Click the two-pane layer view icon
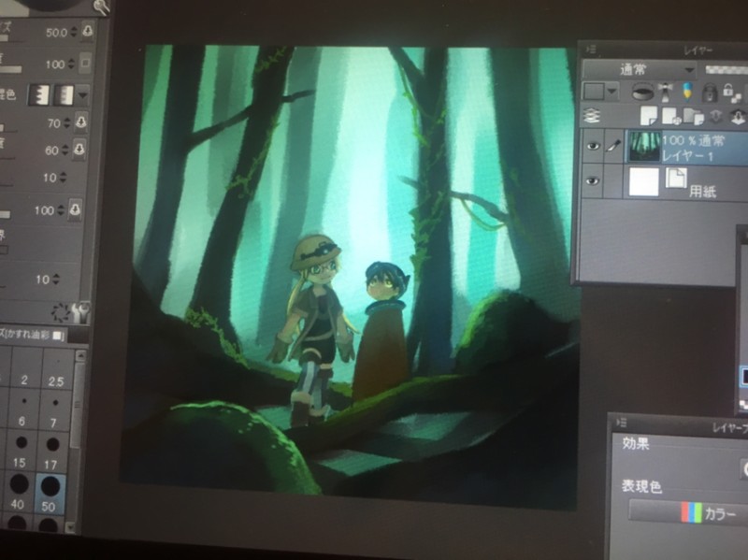 click(x=592, y=115)
